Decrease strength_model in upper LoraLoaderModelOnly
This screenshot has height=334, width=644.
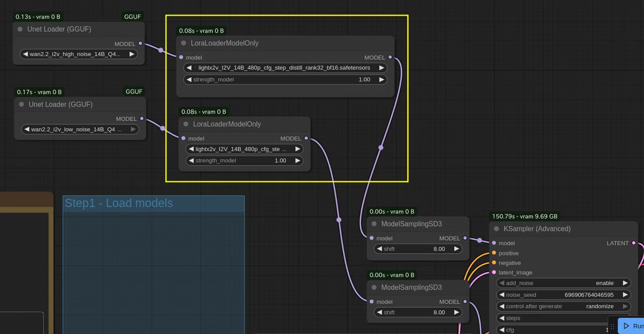(189, 79)
